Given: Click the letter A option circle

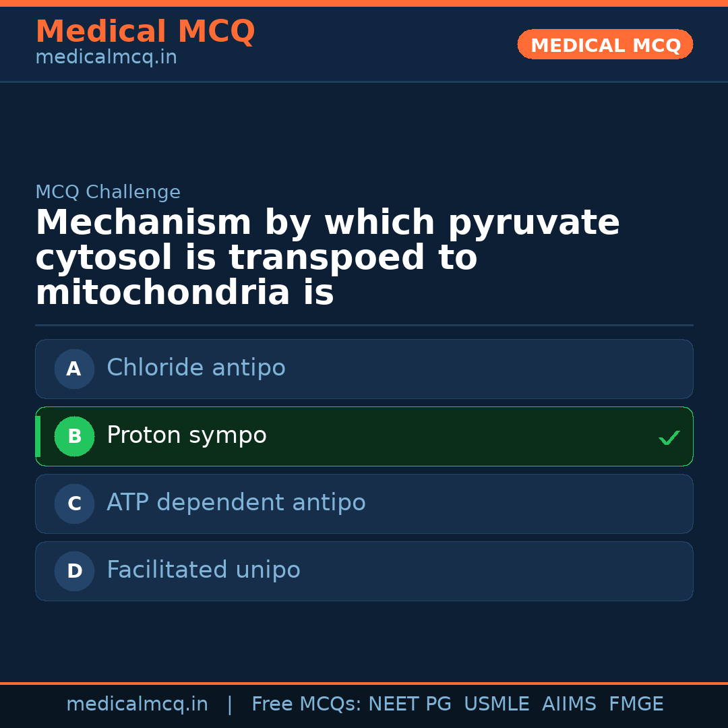Looking at the screenshot, I should [x=74, y=369].
